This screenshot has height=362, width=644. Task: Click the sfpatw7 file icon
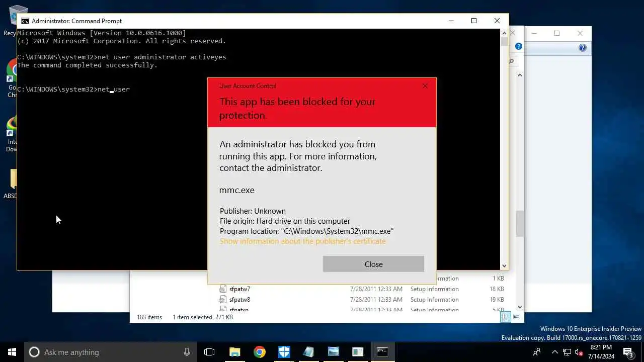[x=223, y=289]
